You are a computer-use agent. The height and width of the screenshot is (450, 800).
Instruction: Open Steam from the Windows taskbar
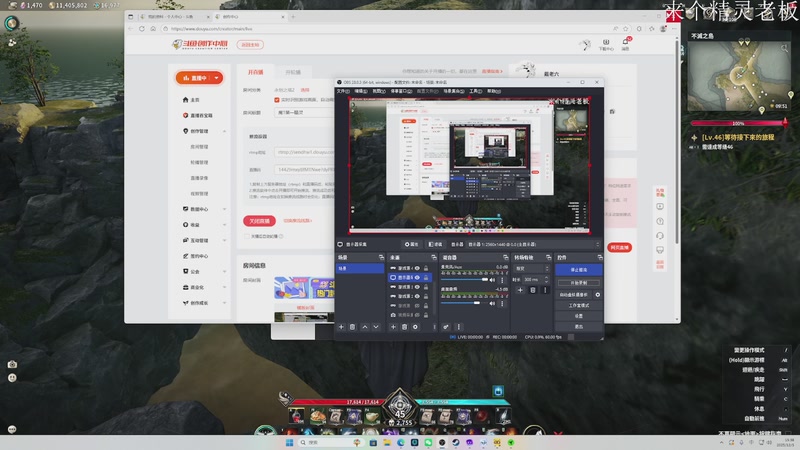pyautogui.click(x=456, y=442)
